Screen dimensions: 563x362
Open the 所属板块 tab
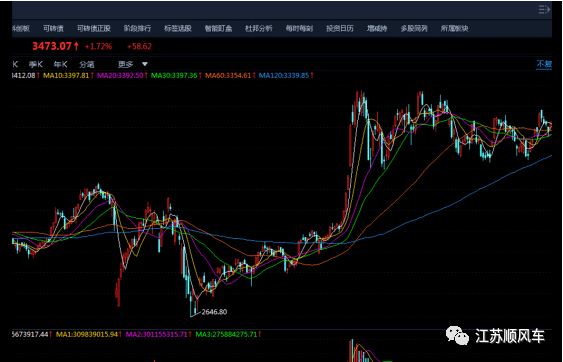click(455, 28)
